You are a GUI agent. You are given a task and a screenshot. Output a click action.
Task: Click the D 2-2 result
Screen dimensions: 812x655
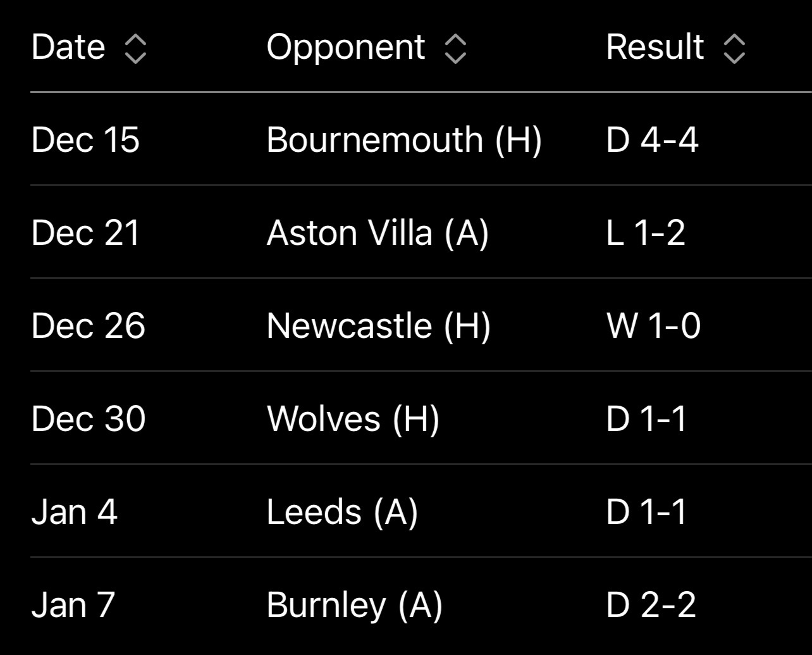(651, 604)
